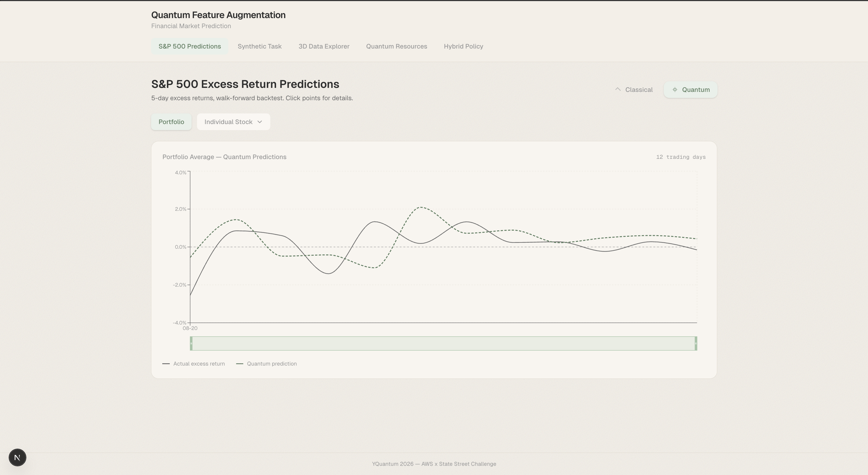Select the Hybrid Policy tab
The width and height of the screenshot is (868, 475).
tap(463, 47)
